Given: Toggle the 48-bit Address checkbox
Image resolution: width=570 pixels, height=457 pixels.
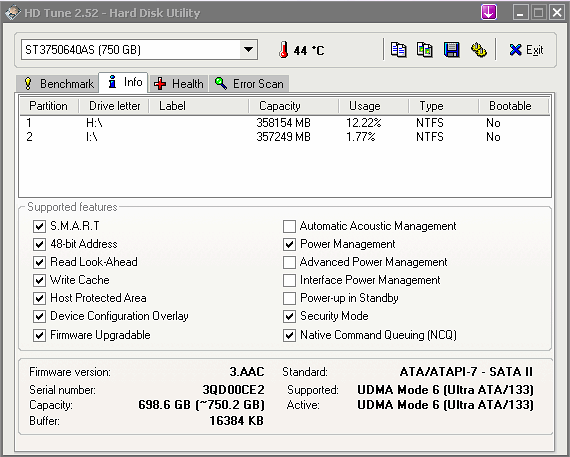Looking at the screenshot, I should pyautogui.click(x=39, y=244).
